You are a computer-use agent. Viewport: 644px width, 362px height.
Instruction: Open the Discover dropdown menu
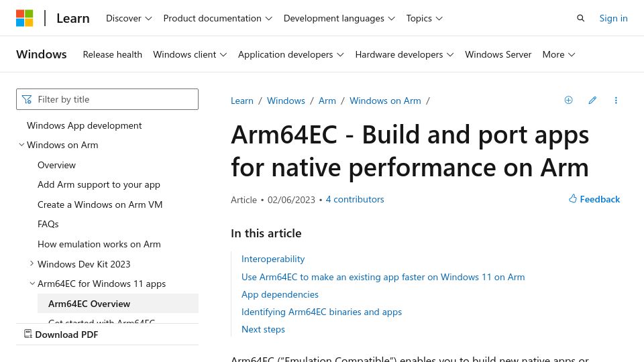point(129,18)
